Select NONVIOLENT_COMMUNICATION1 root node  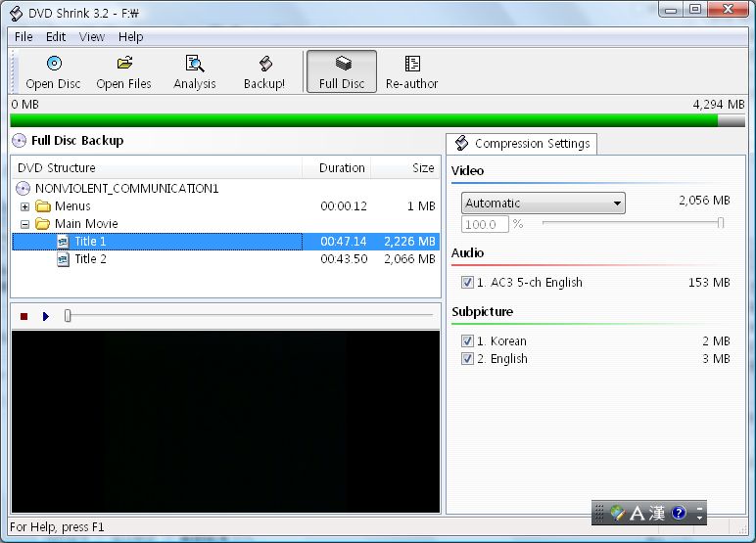[126, 189]
